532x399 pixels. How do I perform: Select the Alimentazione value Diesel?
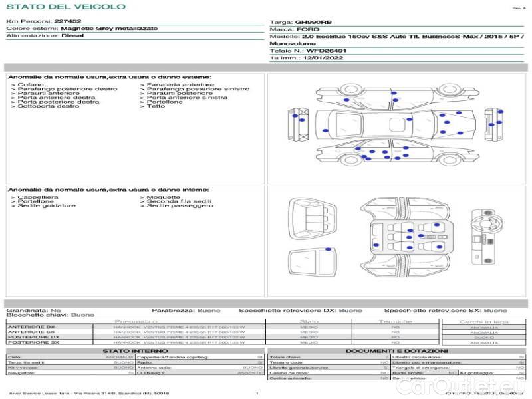click(72, 36)
